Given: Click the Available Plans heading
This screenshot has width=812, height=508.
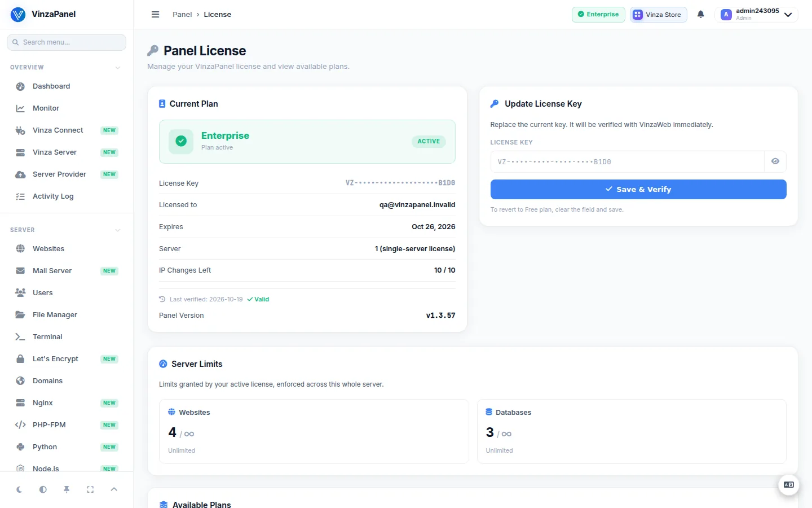Looking at the screenshot, I should point(202,505).
